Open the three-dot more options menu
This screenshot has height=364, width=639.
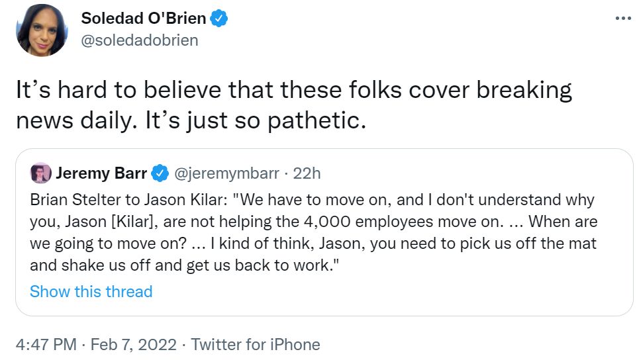pos(623,18)
